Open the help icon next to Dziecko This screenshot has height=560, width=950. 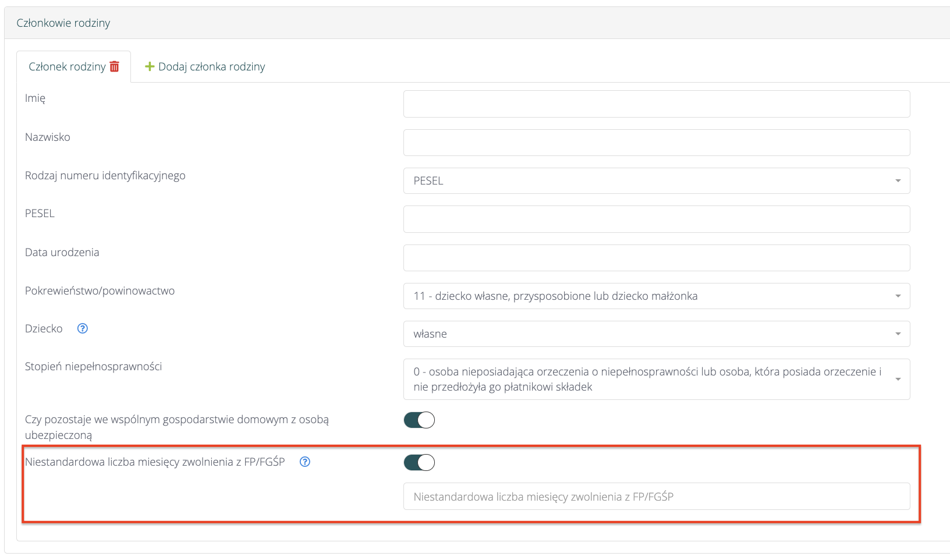pyautogui.click(x=83, y=328)
